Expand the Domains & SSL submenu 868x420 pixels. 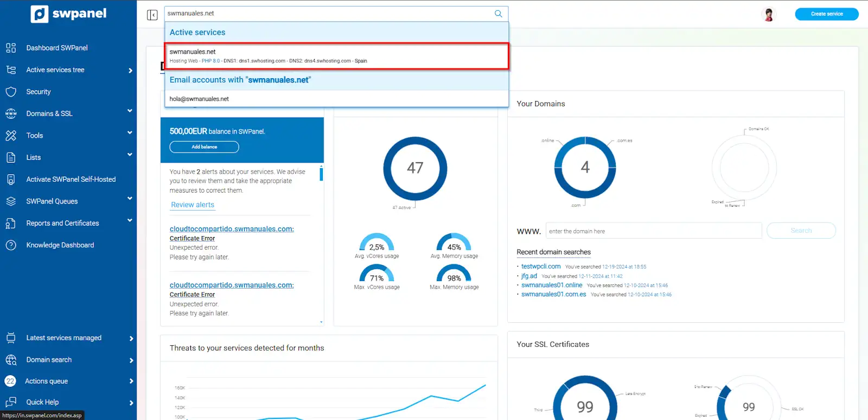130,111
